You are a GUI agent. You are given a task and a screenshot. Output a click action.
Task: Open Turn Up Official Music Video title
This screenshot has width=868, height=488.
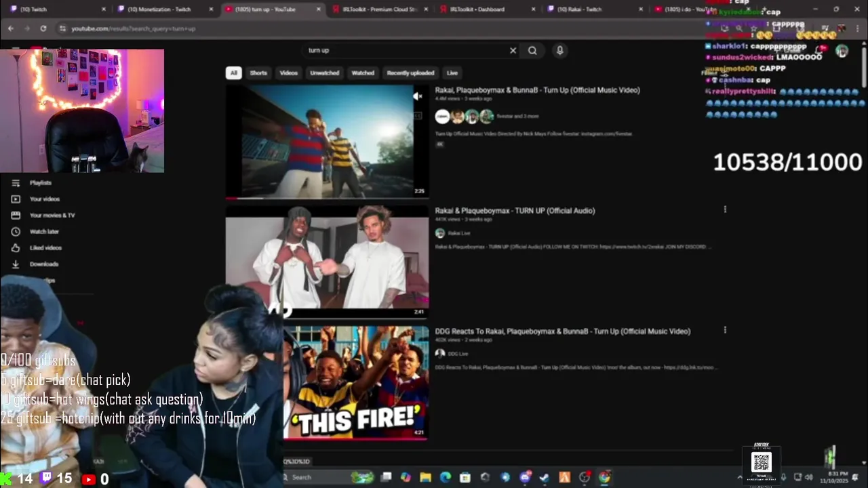(x=537, y=90)
